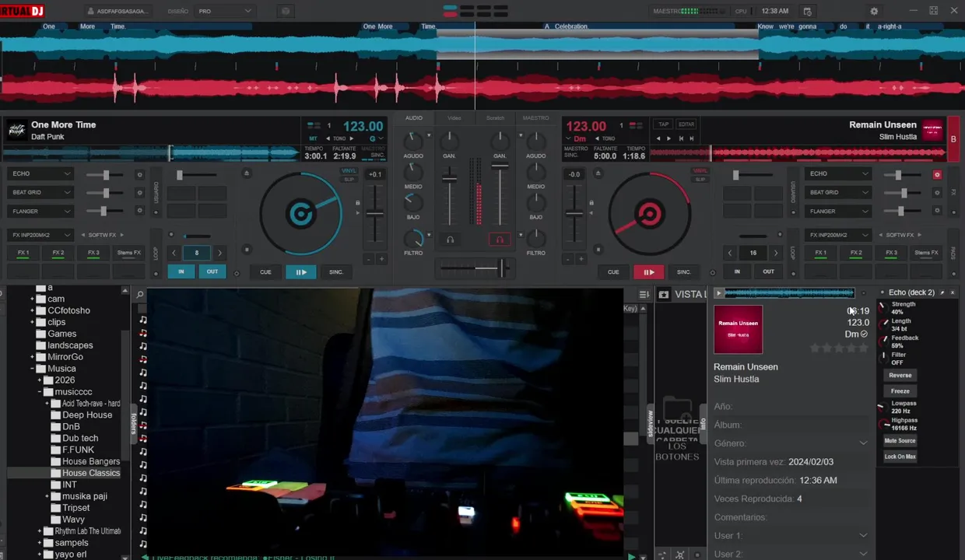
Task: Halve the deck A loop length with left arrow
Action: pyautogui.click(x=174, y=253)
